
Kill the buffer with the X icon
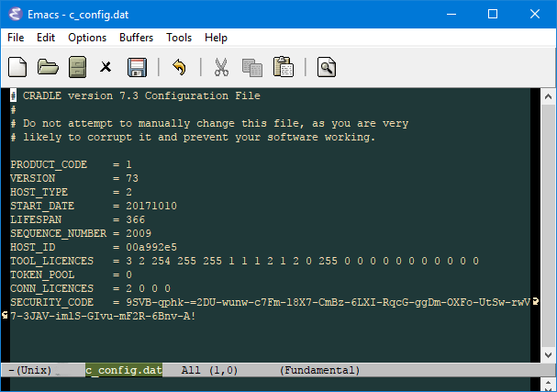pos(106,67)
